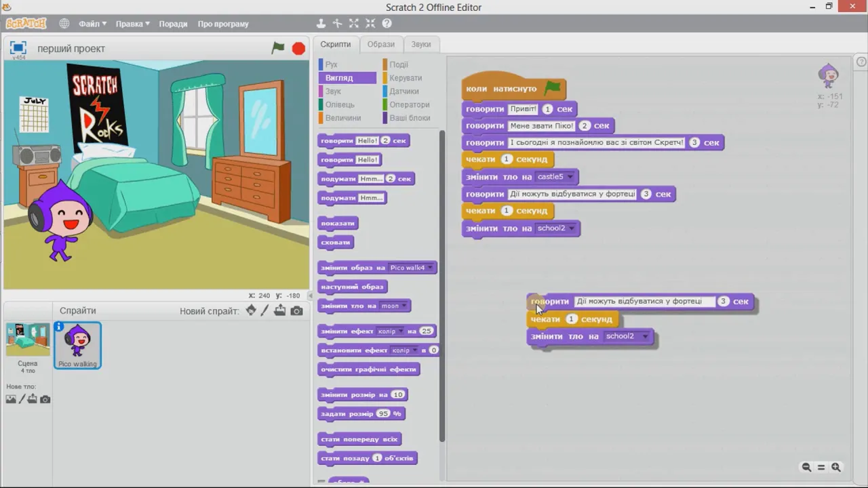868x488 pixels.
Task: Select the Події block category
Action: tap(411, 64)
